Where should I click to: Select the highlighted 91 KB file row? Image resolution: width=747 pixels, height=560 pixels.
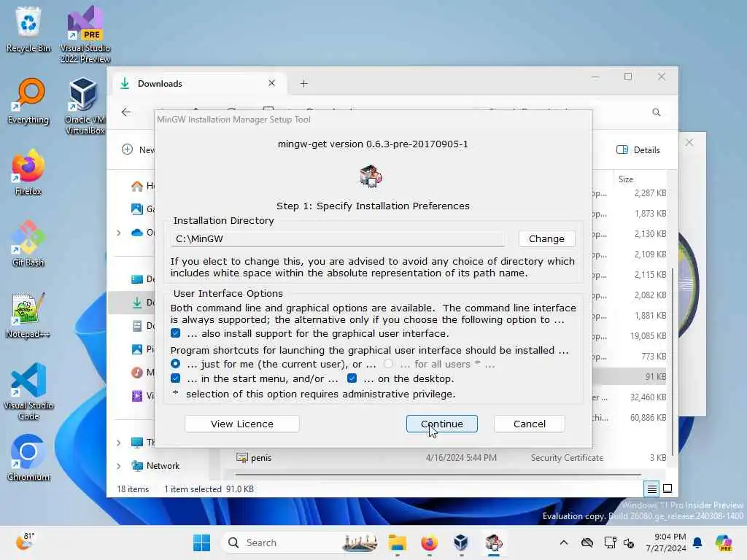pos(630,377)
